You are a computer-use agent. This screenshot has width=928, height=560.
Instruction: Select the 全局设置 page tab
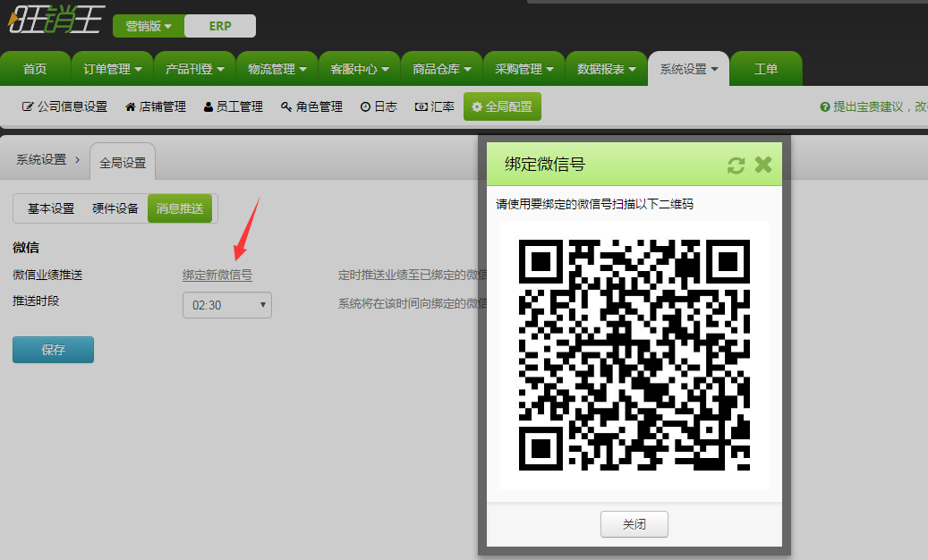tap(123, 162)
